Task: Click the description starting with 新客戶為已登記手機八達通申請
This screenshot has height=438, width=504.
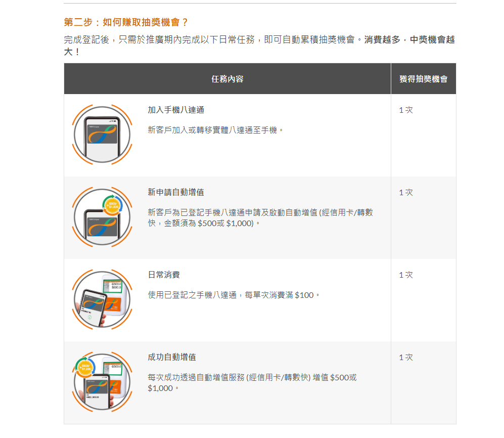Action: coord(260,217)
